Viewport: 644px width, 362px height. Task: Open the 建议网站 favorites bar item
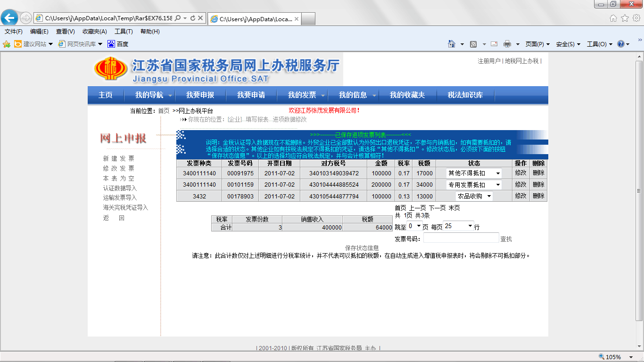click(33, 44)
